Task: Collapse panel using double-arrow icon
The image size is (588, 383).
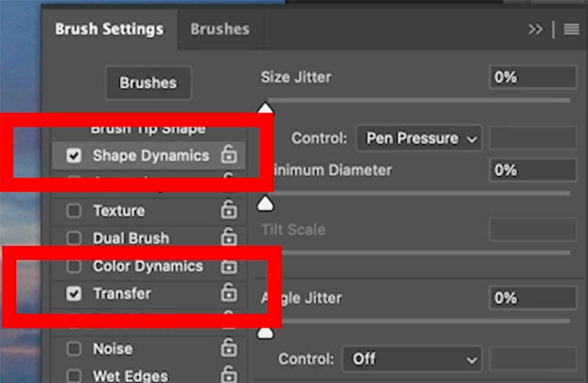Action: click(535, 29)
